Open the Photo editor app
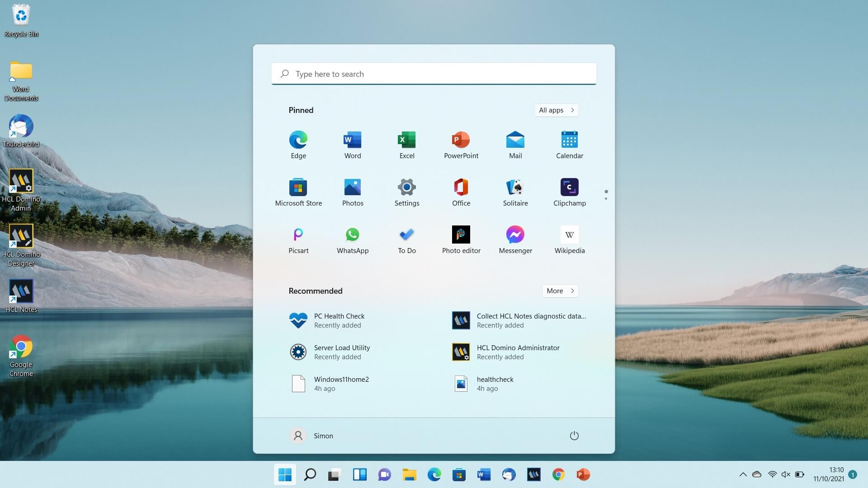 [461, 240]
